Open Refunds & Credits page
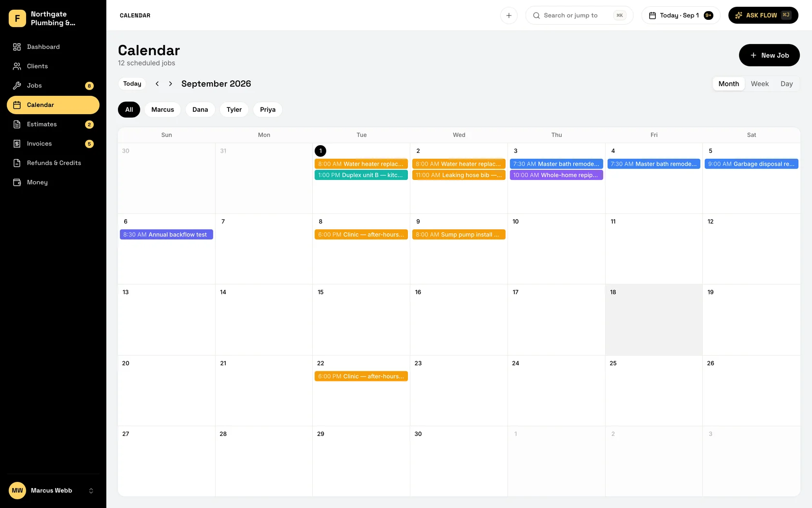The width and height of the screenshot is (812, 508). tap(53, 163)
